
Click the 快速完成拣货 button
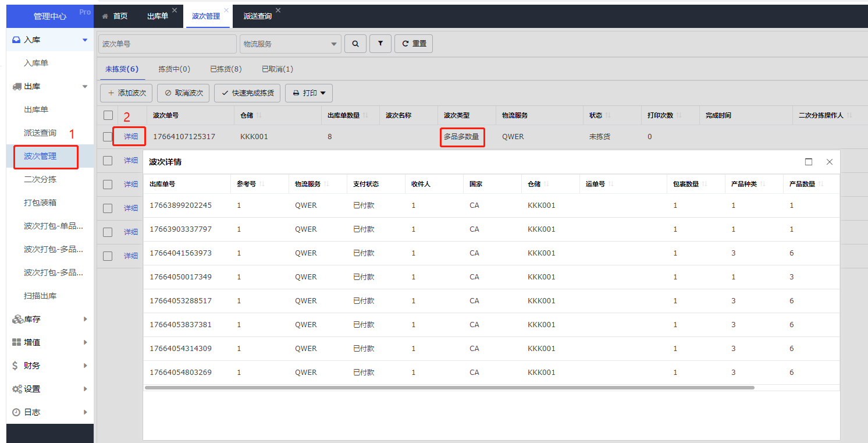coord(247,93)
